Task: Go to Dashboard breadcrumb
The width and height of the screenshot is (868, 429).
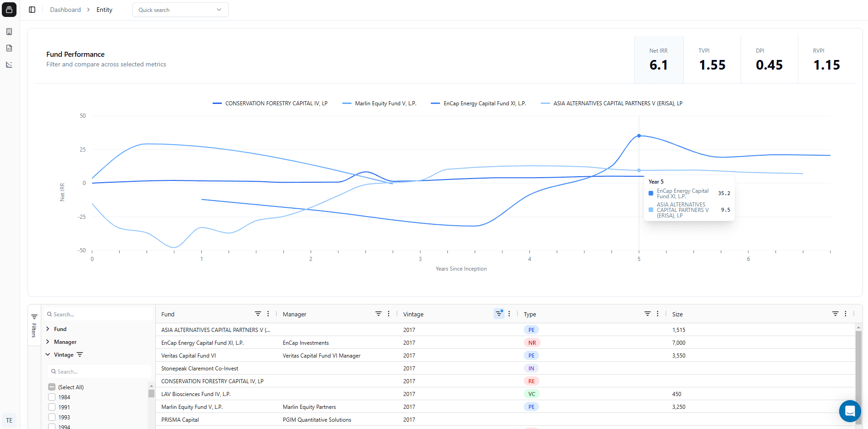Action: (x=65, y=10)
